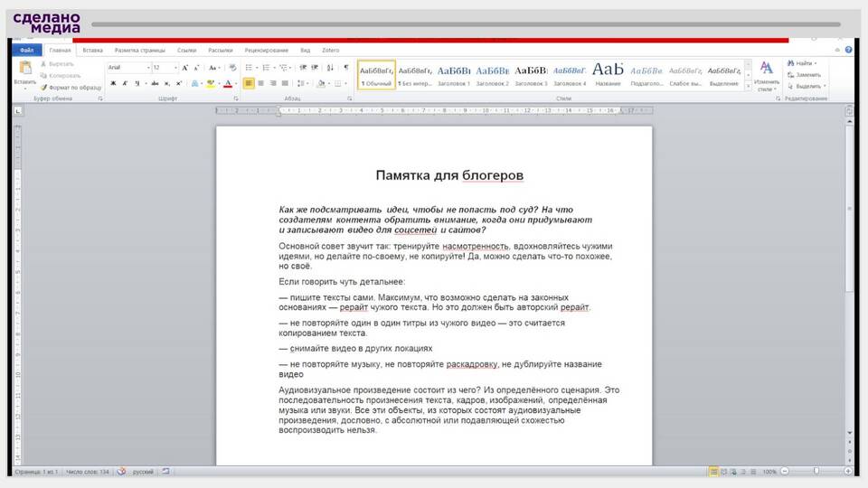Align text right
Screen dimensions: 868x488
click(273, 83)
